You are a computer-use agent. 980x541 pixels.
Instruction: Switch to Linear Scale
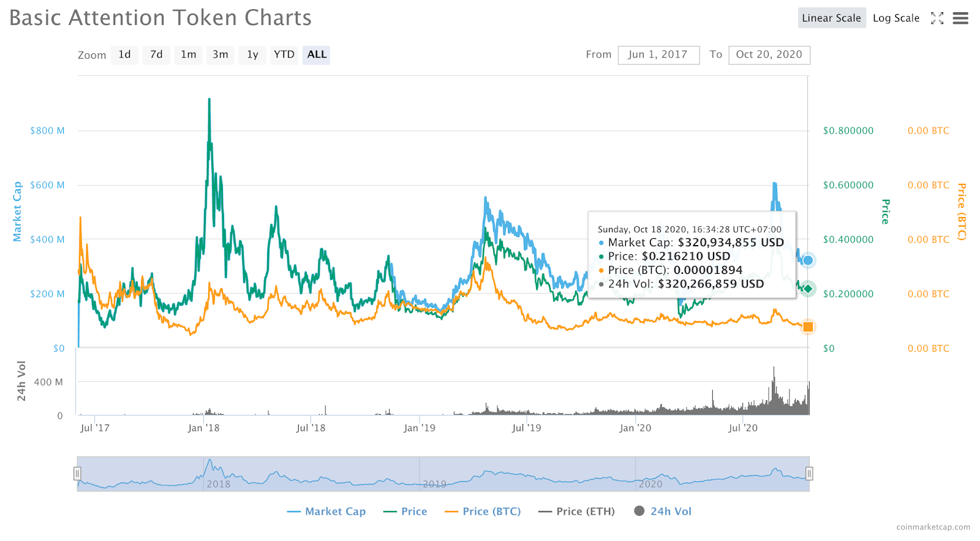832,18
